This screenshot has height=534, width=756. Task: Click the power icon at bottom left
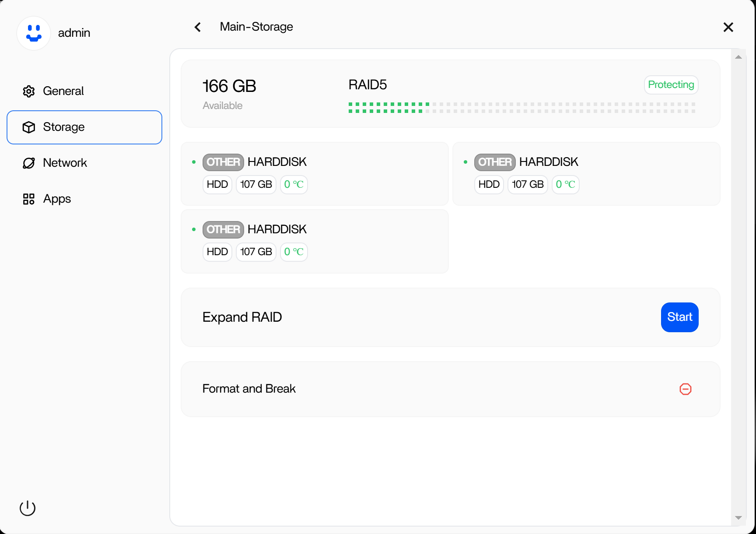pos(28,508)
